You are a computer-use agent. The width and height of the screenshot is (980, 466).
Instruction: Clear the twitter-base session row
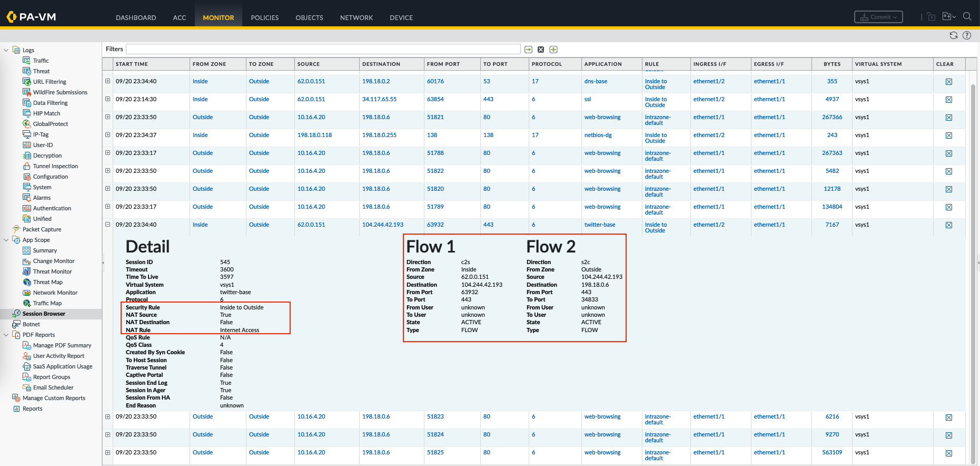click(948, 225)
